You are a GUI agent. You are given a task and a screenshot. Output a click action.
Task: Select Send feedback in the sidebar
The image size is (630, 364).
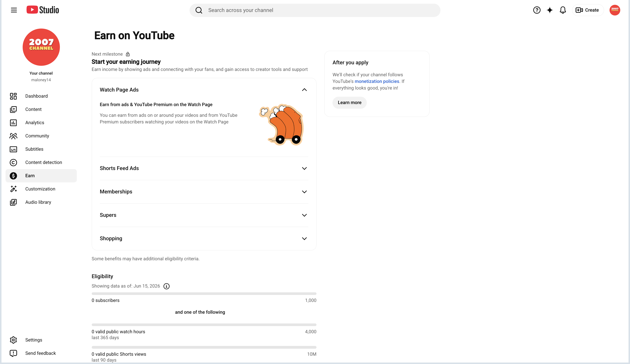(x=41, y=353)
